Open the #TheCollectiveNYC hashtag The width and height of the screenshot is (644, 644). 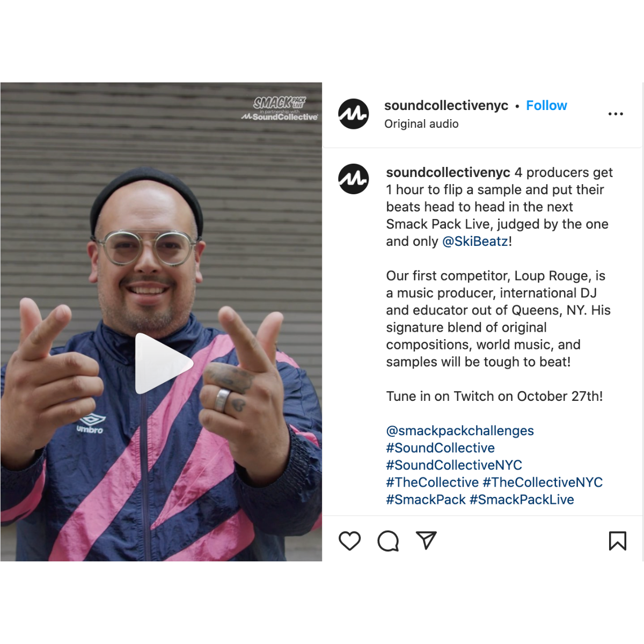[543, 482]
